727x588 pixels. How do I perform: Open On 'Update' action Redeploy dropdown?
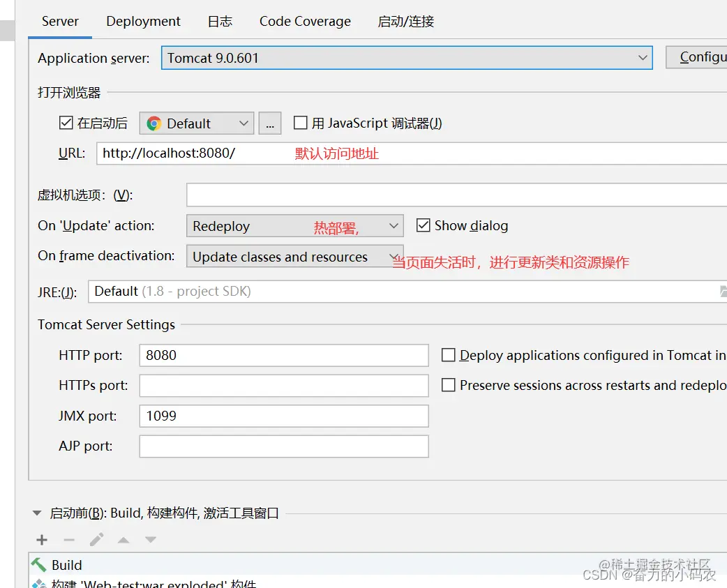click(x=295, y=226)
